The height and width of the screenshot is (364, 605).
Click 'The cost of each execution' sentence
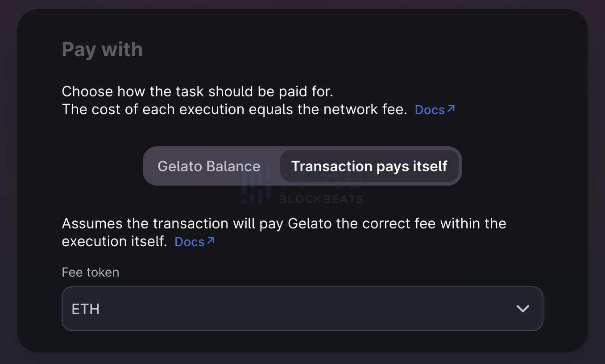234,110
